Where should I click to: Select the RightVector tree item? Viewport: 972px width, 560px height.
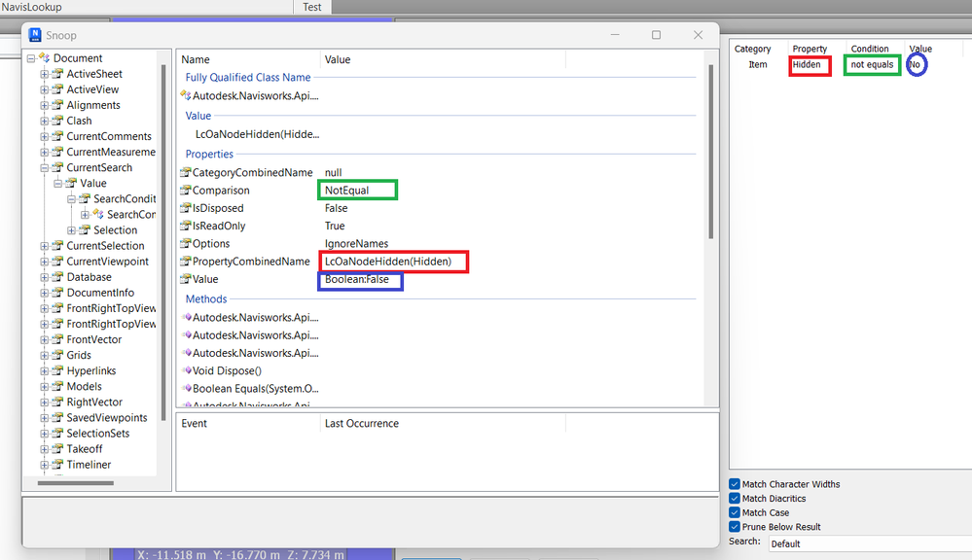[94, 402]
